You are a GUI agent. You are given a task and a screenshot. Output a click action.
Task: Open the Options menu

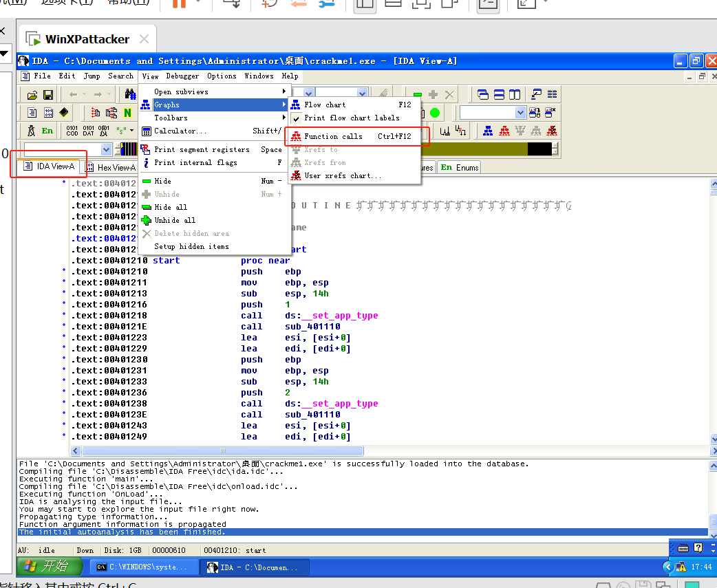point(222,76)
